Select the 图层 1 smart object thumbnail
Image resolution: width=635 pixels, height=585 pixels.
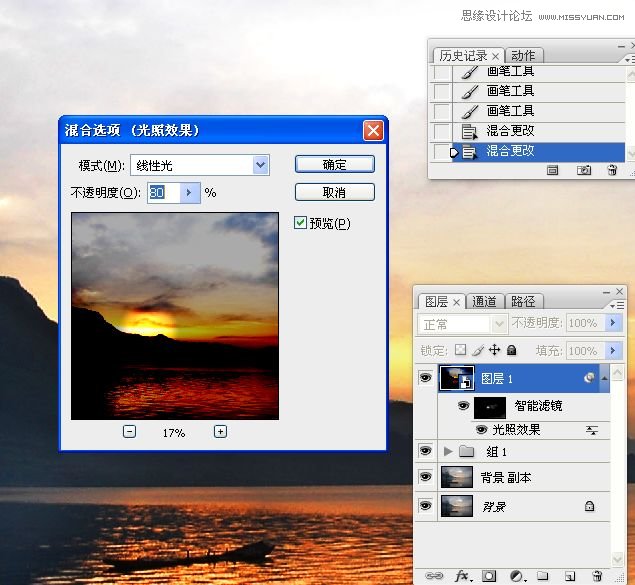(x=457, y=378)
